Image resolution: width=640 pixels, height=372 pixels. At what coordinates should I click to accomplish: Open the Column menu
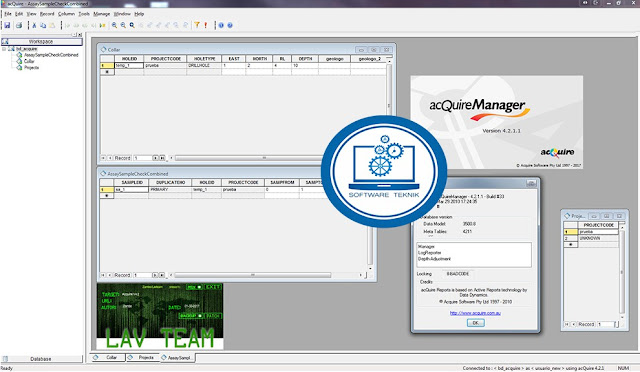pyautogui.click(x=66, y=14)
